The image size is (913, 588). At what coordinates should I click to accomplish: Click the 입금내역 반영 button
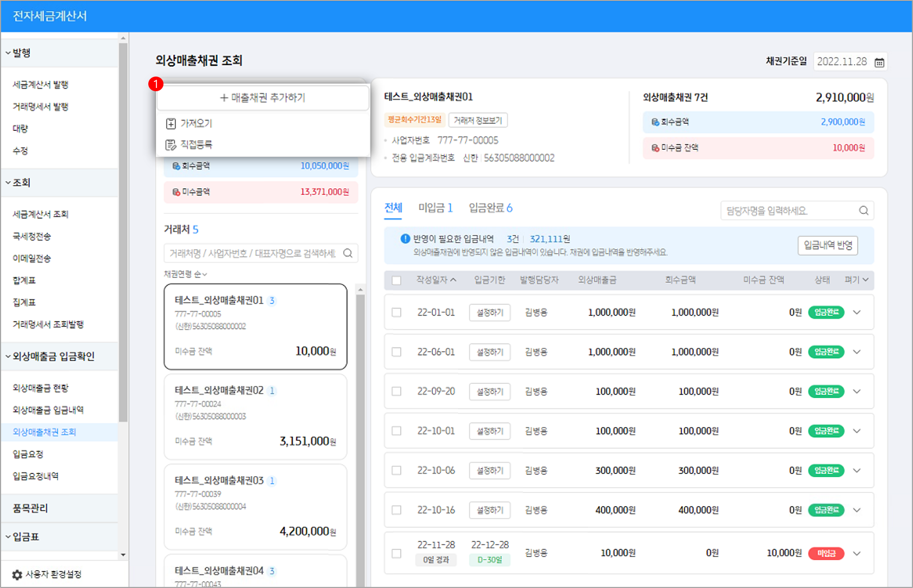point(828,245)
